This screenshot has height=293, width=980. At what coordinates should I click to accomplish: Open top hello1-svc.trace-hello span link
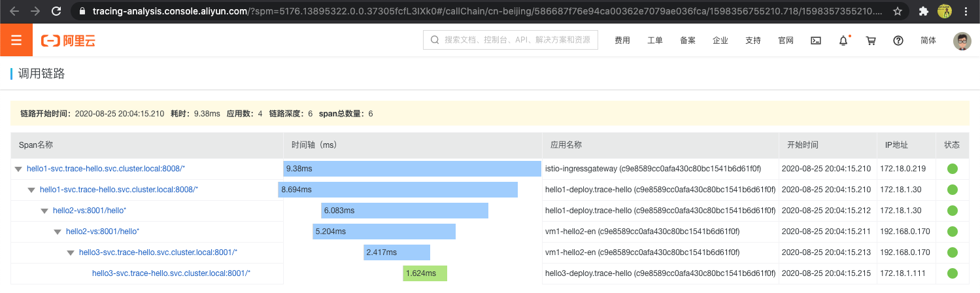click(x=106, y=169)
